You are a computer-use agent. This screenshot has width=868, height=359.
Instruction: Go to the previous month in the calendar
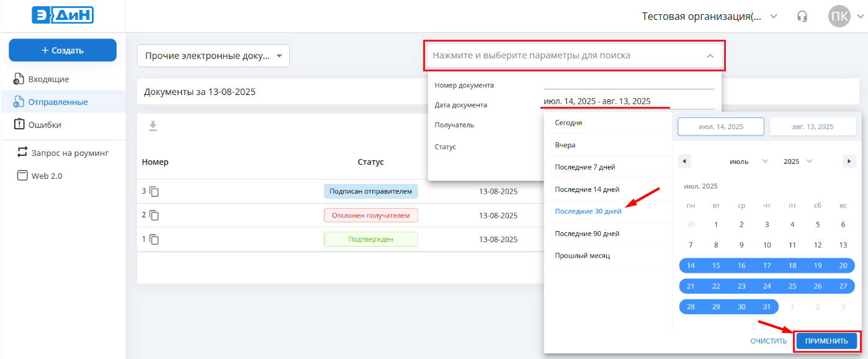tap(684, 161)
